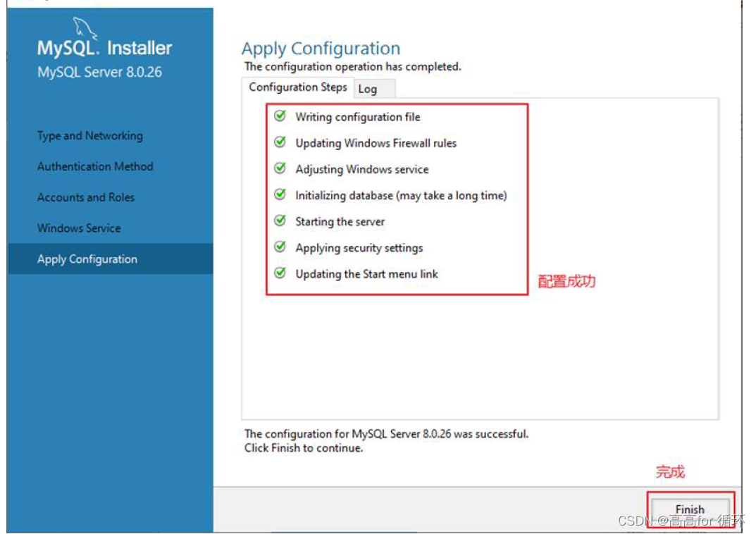Viewport: 756px width, 534px height.
Task: Click green check beside Adjusting Windows service
Action: pyautogui.click(x=280, y=168)
